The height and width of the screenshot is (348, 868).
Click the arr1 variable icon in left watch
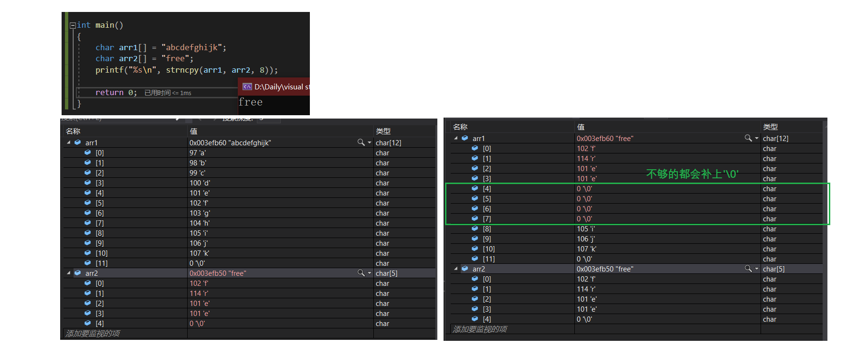click(77, 142)
